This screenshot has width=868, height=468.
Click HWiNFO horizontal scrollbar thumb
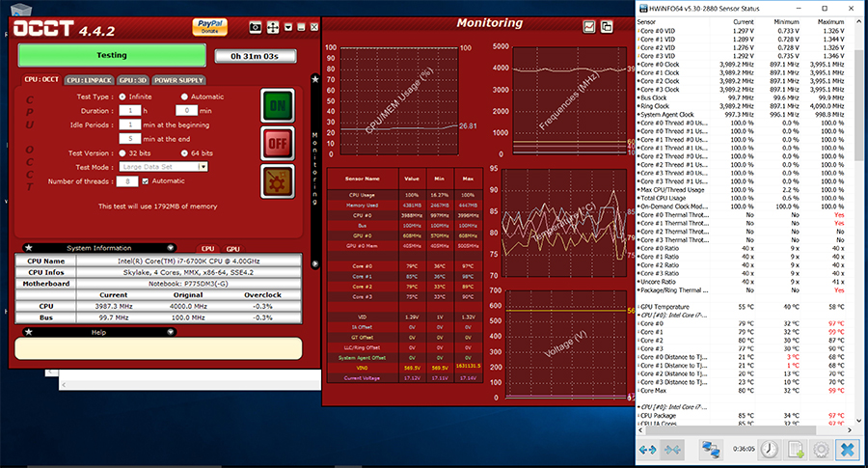coord(732,429)
